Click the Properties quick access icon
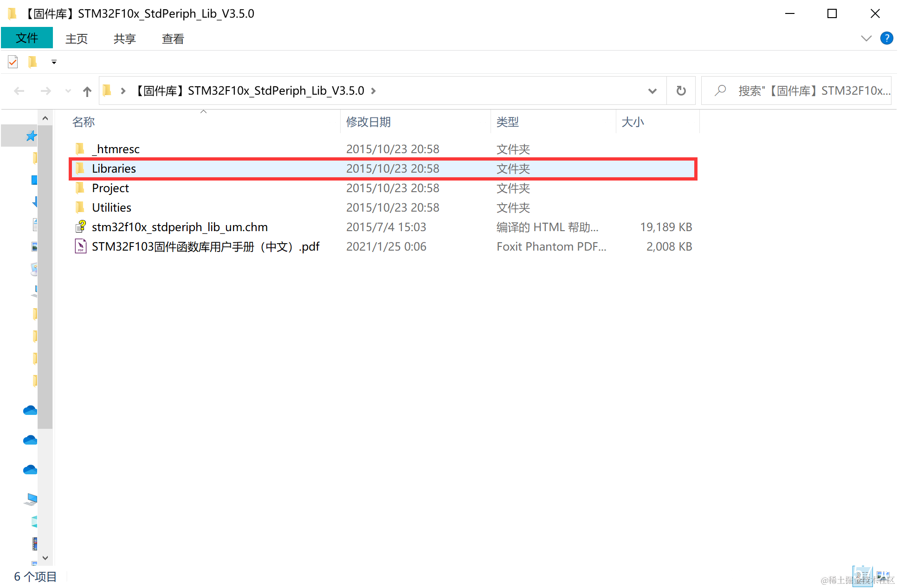The width and height of the screenshot is (898, 588). [x=13, y=62]
